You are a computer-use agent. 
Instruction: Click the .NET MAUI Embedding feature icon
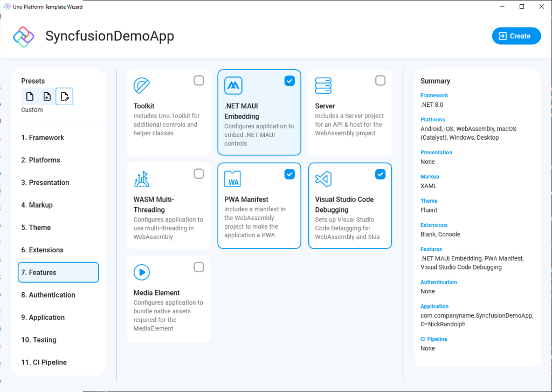[x=232, y=85]
